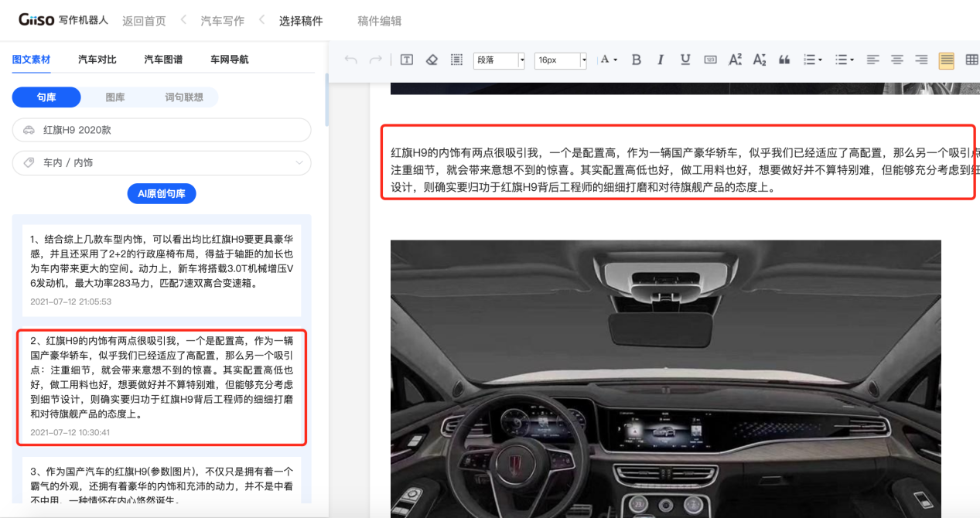This screenshot has width=980, height=518.
Task: Click the 123 boxed text icon
Action: [710, 60]
